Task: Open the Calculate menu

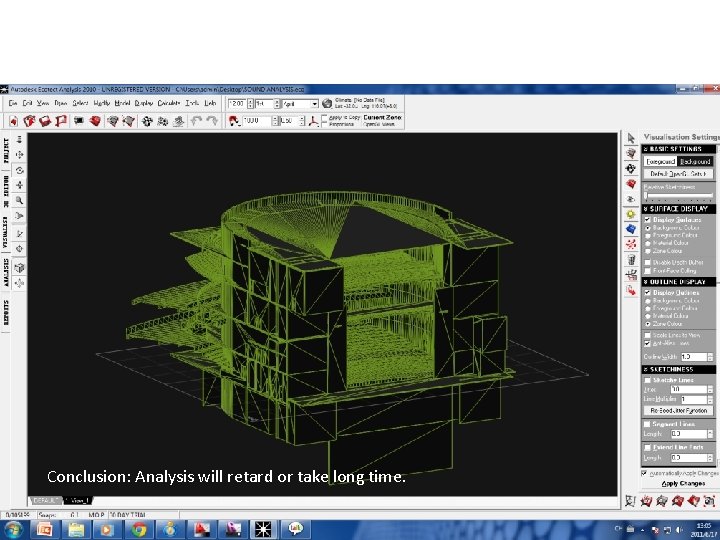Action: click(169, 103)
